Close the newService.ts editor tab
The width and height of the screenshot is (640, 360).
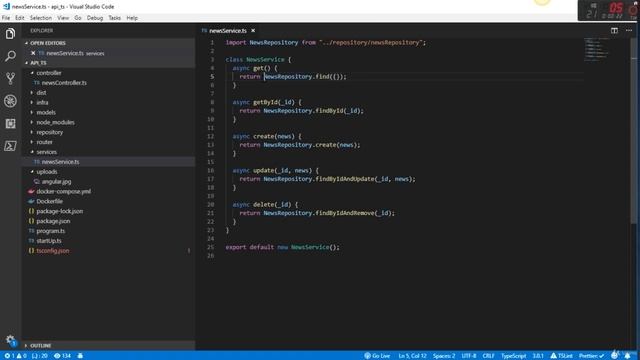253,31
